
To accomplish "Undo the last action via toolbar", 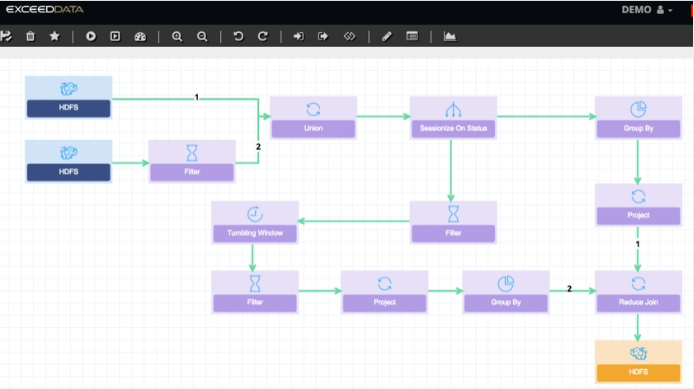I will pos(238,36).
